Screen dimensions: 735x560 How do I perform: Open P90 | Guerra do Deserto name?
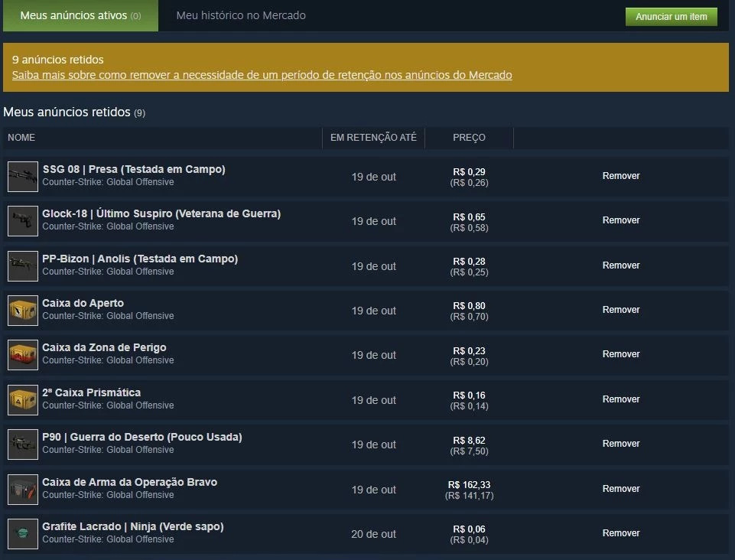[142, 437]
